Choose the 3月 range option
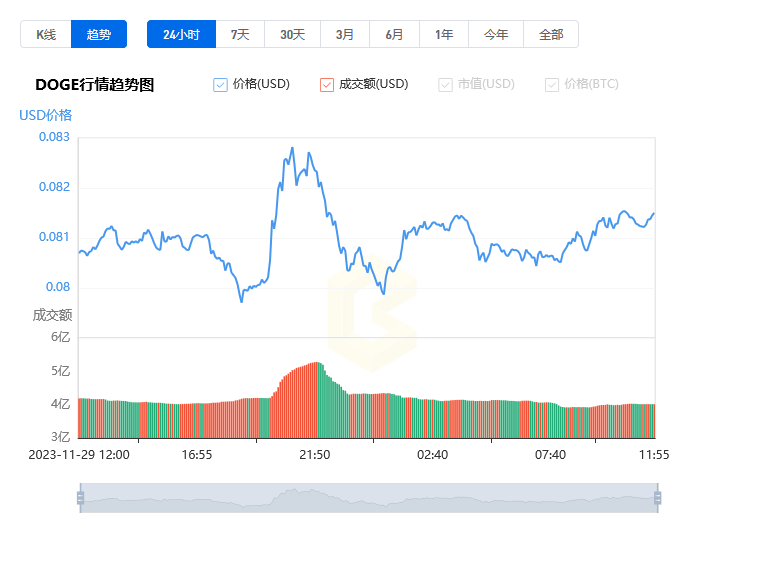Screen dimensions: 780x563 (345, 34)
